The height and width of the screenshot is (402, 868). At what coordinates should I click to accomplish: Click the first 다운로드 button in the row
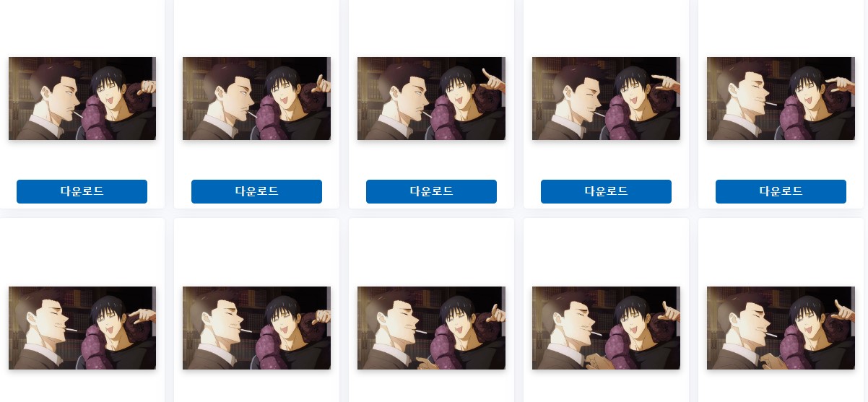click(82, 191)
